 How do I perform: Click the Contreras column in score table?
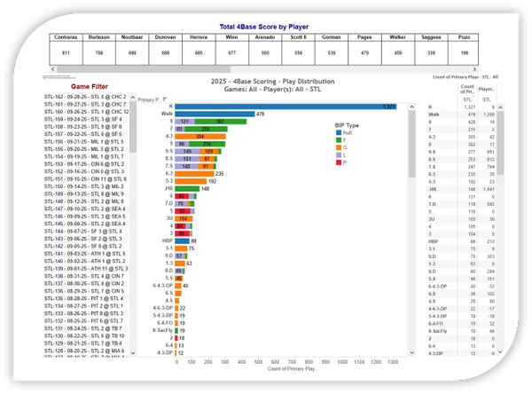[x=63, y=38]
